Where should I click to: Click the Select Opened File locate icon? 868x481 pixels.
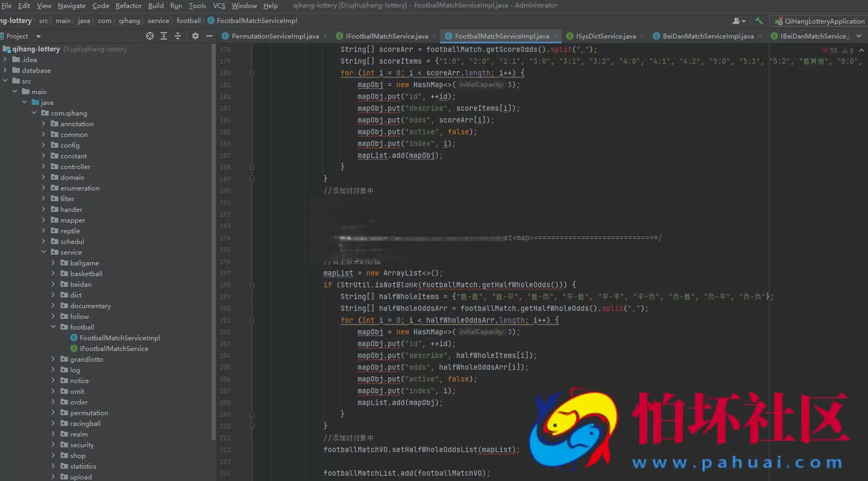click(150, 36)
